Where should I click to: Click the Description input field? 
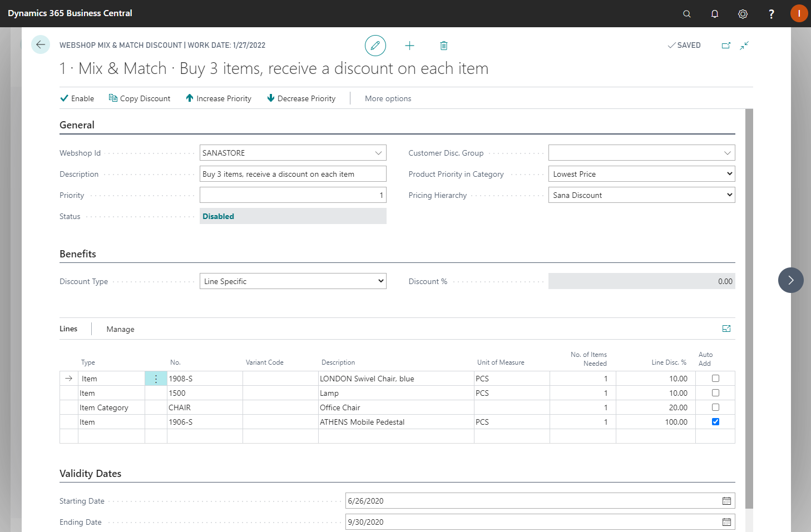click(x=293, y=174)
